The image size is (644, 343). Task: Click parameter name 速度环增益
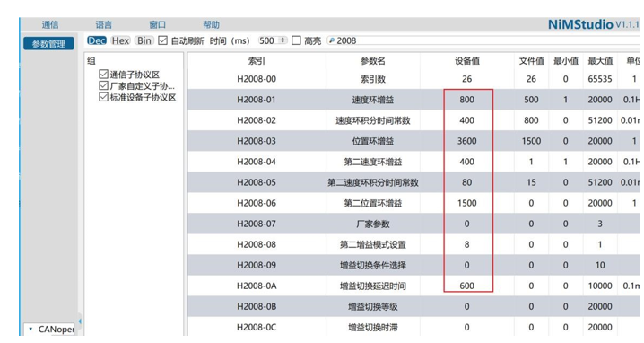[373, 100]
